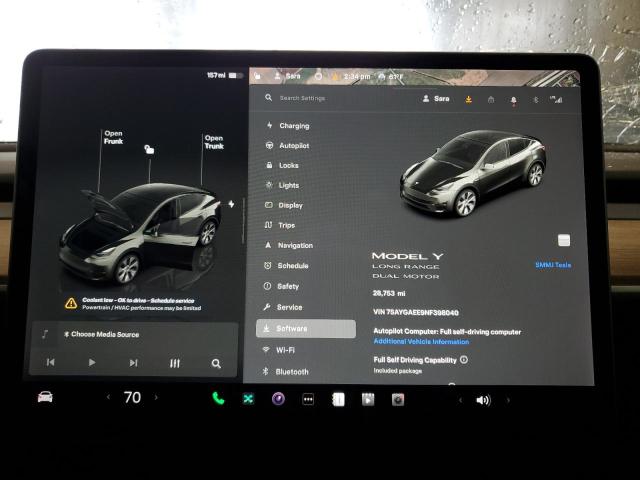Raise the volume with right arrow
Viewport: 640px width, 480px height.
pos(508,400)
